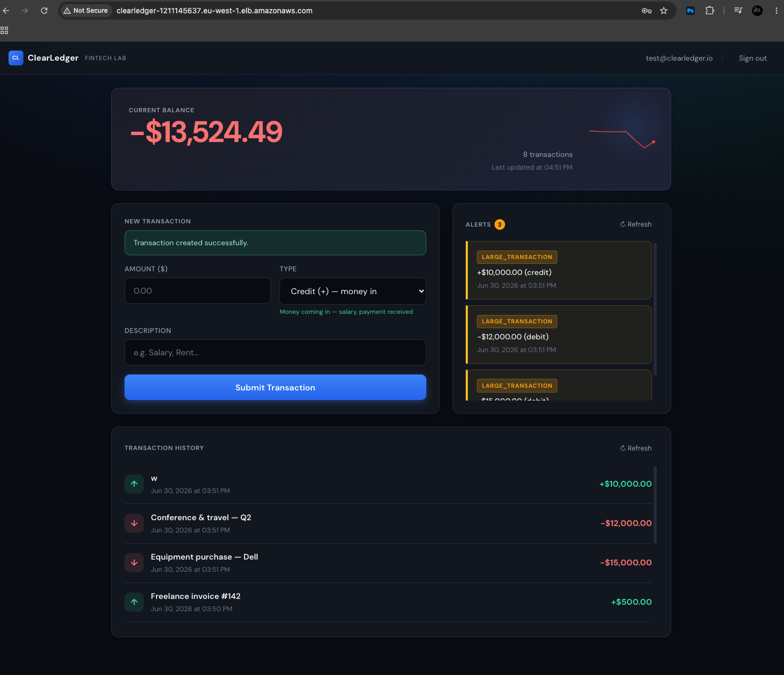Click the alert text '-$12,000.00 (debit)'
Screen dimensions: 784x675
pyautogui.click(x=513, y=337)
